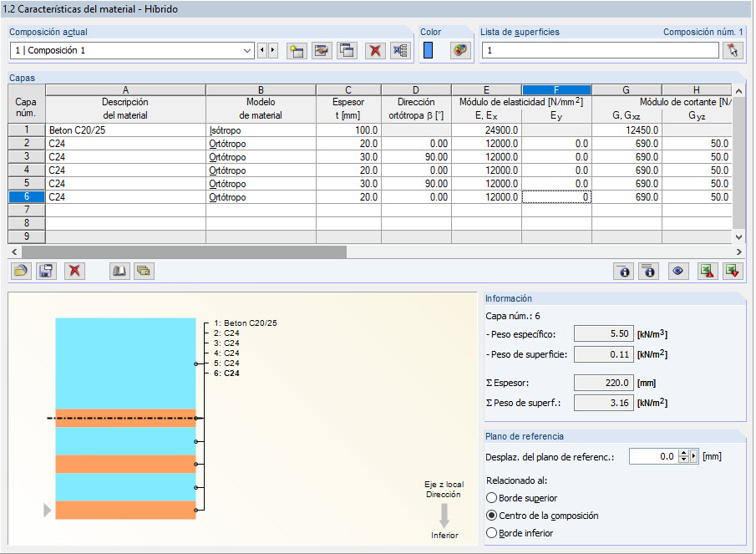Image resolution: width=756 pixels, height=554 pixels.
Task: Increase reference plane displacement with up arrow
Action: point(684,453)
